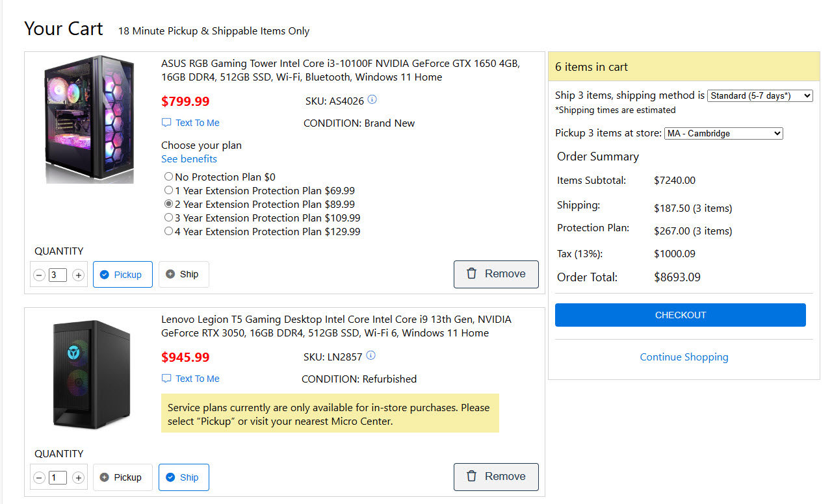Viewport: 832px width, 504px height.
Task: Click the info icon next to SKU LN2857
Action: [x=370, y=356]
